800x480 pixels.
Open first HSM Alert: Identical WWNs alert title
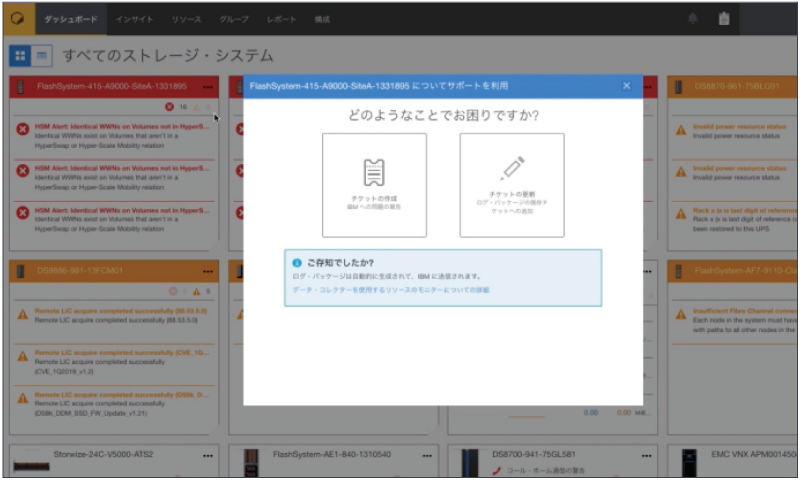coord(122,127)
